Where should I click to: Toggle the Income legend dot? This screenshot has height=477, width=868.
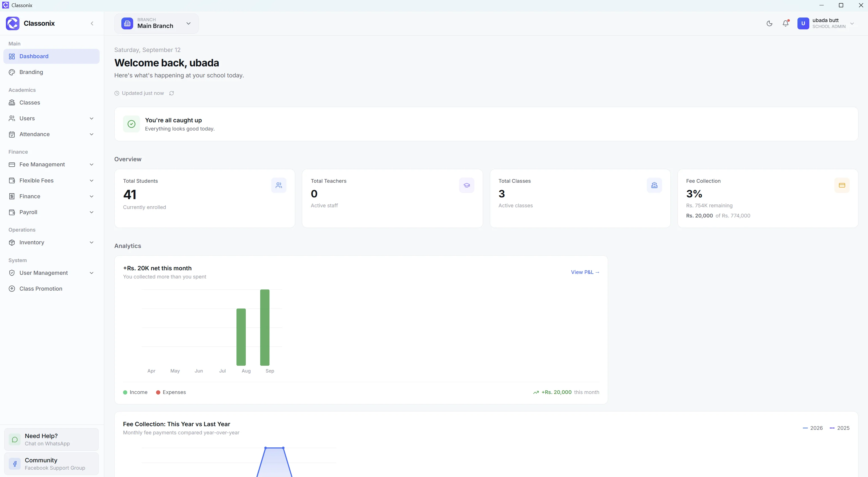[125, 392]
